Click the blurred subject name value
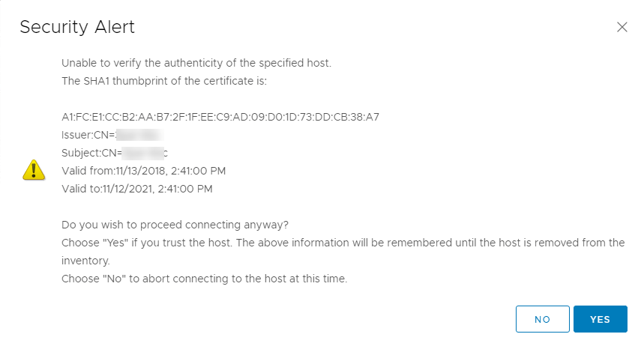Screen dimensions: 644x349 [x=145, y=153]
